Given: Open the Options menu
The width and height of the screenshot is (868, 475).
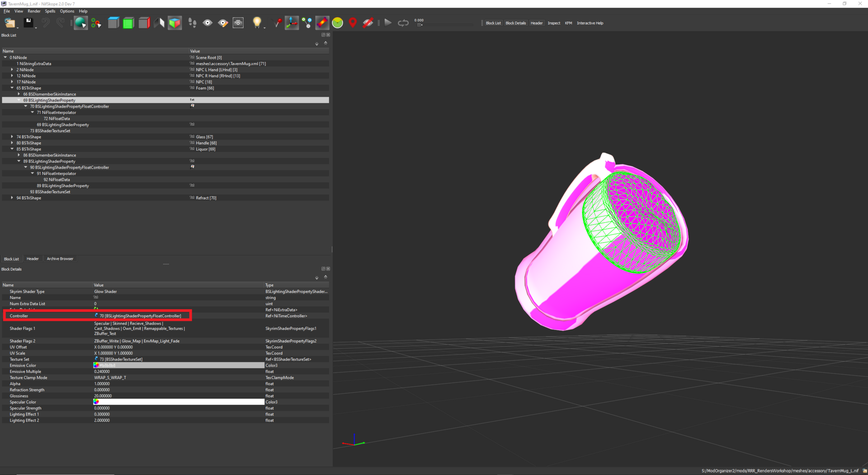Looking at the screenshot, I should click(67, 11).
